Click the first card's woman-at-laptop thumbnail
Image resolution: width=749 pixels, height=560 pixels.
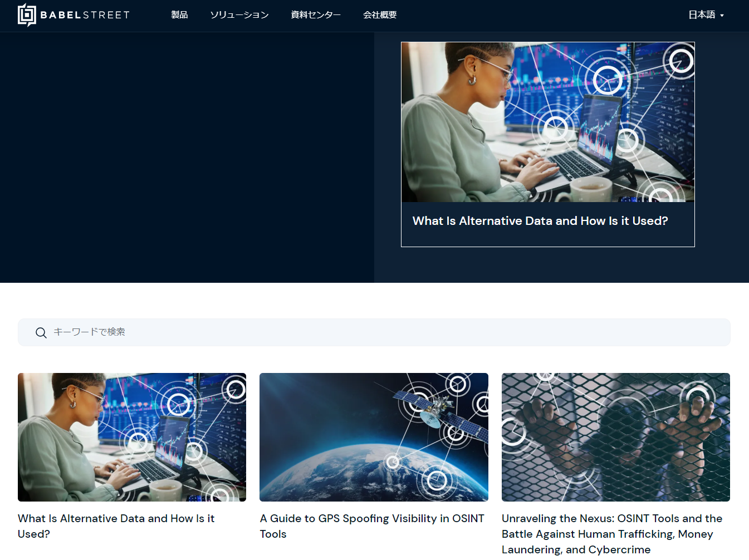132,437
